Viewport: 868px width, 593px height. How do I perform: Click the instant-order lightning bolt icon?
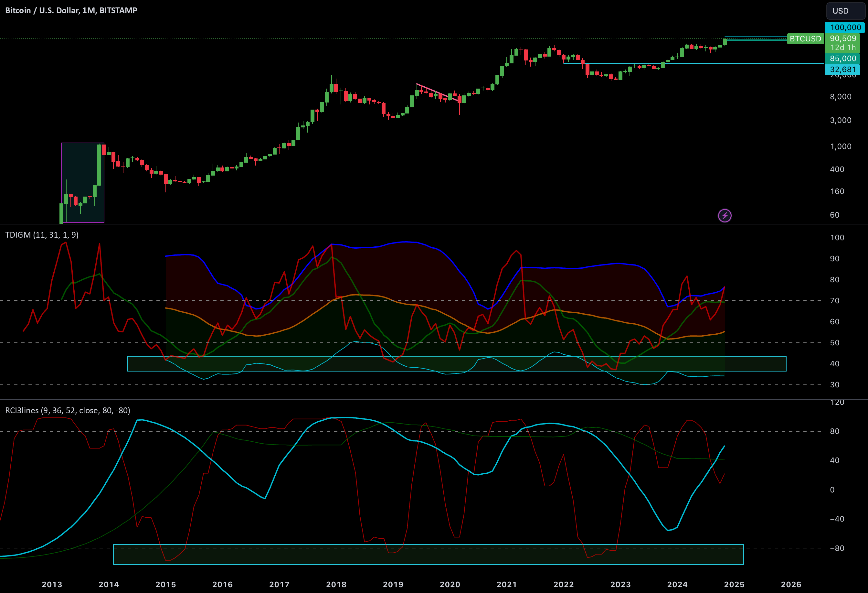click(x=725, y=215)
